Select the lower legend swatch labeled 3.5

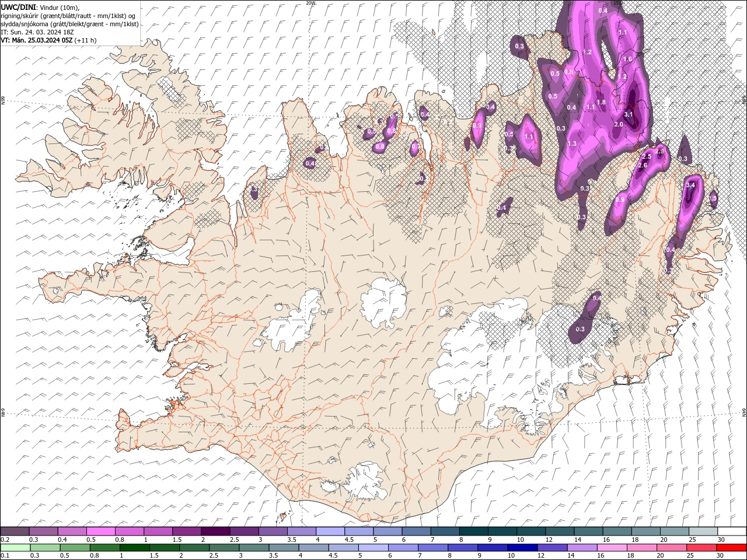[284, 547]
